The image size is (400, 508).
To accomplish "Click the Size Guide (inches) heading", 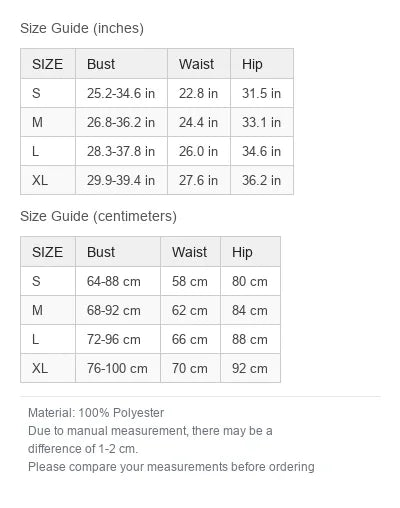I will click(82, 28).
